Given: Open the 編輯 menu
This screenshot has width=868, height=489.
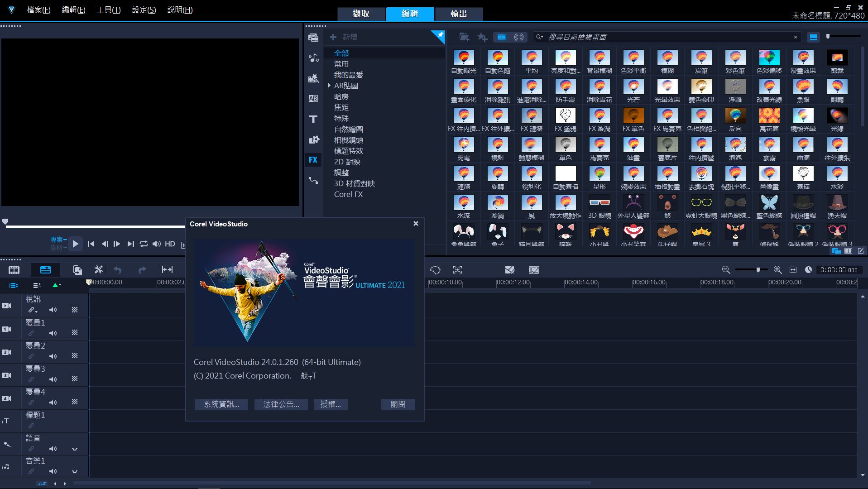Looking at the screenshot, I should [x=74, y=10].
